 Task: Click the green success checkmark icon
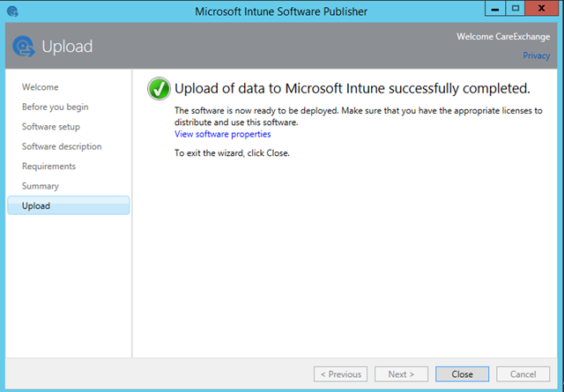[159, 88]
